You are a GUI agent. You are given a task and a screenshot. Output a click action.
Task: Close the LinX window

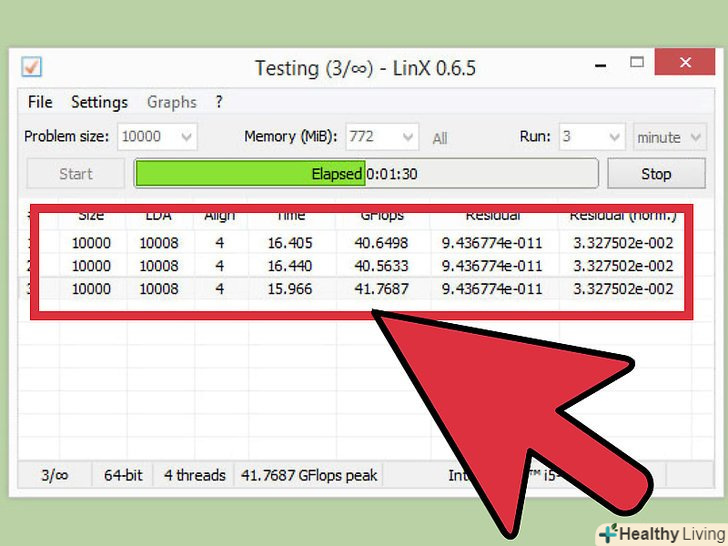[x=685, y=62]
